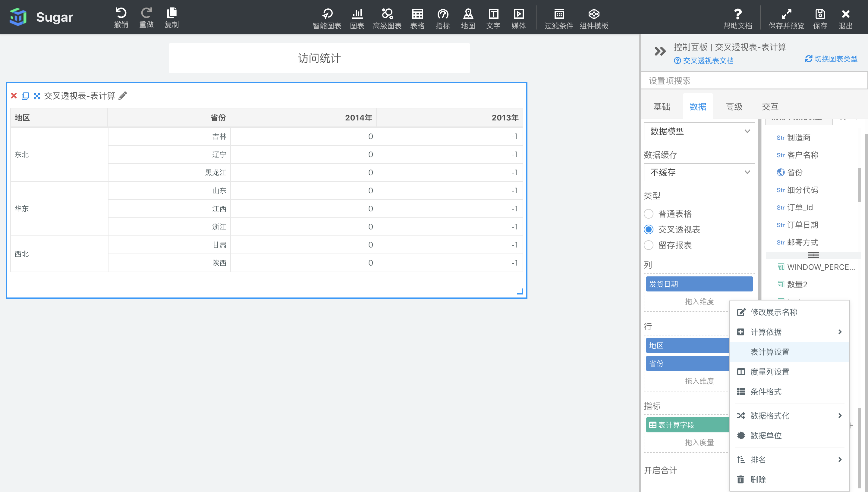Delete the pivot table with red X icon
This screenshot has width=868, height=492.
coord(14,96)
